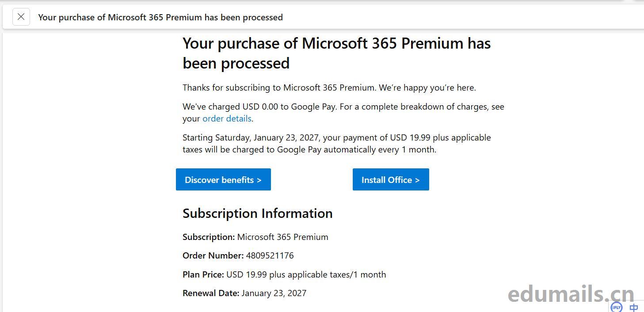Click the Plan Price line
Image resolution: width=644 pixels, height=312 pixels.
pyautogui.click(x=284, y=274)
